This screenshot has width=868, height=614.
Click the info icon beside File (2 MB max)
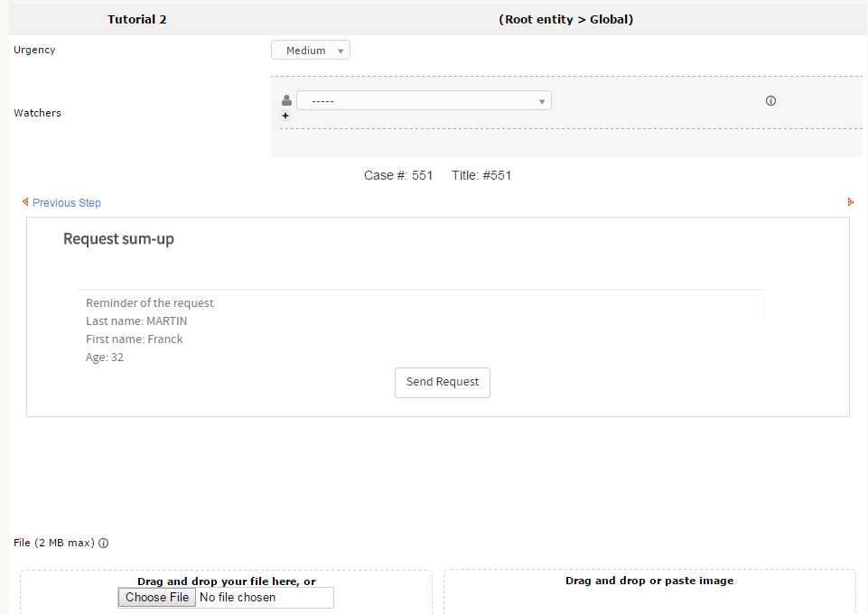click(103, 544)
